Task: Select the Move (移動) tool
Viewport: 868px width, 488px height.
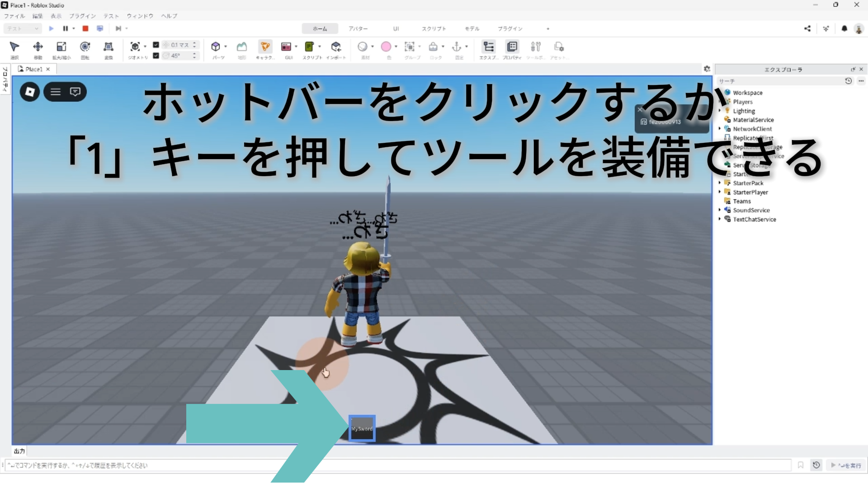Action: pyautogui.click(x=38, y=47)
